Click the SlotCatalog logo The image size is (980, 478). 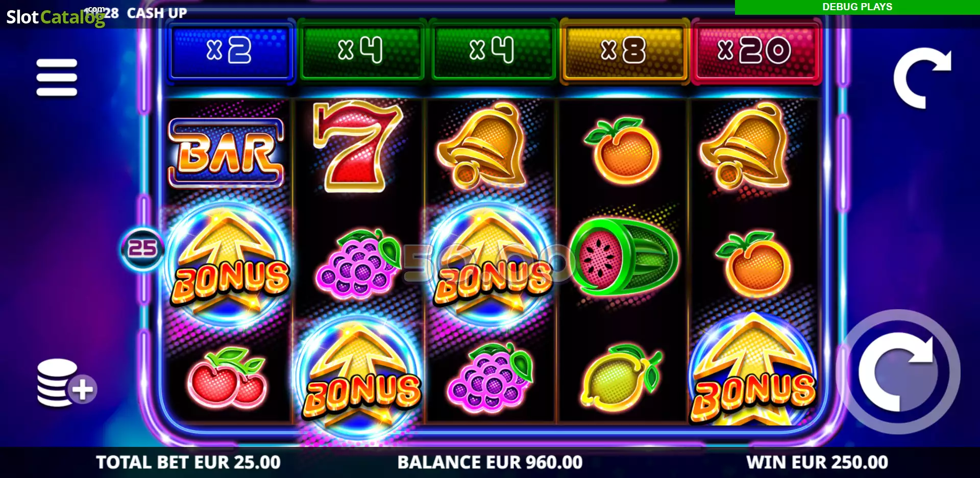[x=55, y=17]
